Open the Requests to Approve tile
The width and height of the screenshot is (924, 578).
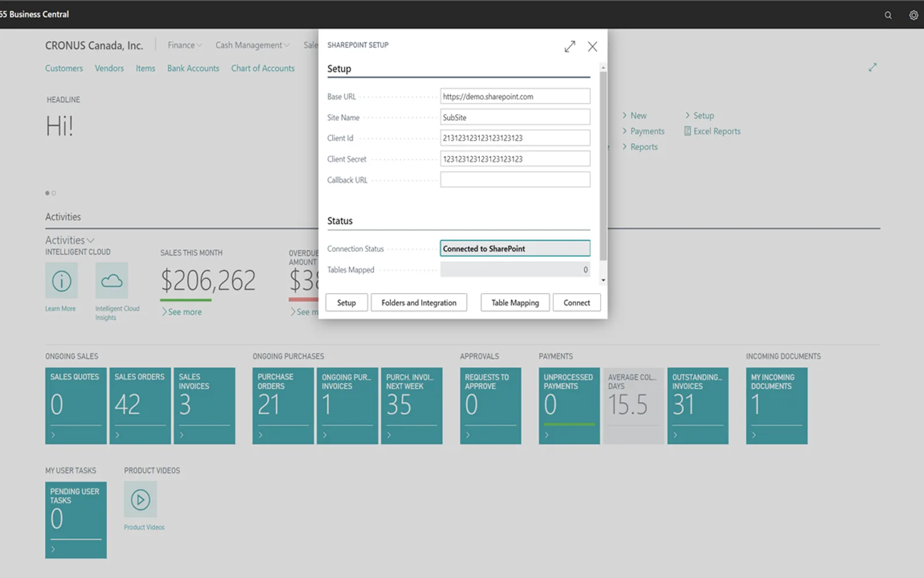coord(490,406)
